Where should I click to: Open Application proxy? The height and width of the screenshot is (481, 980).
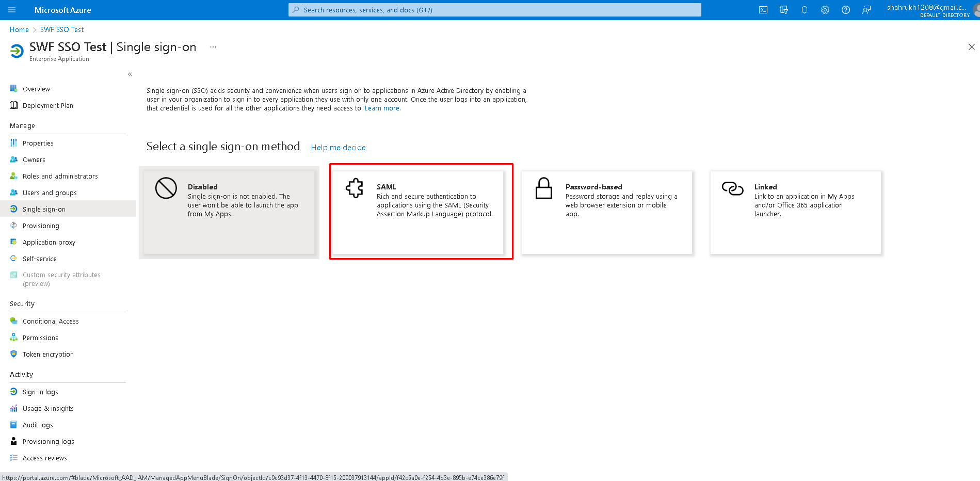coord(68,242)
